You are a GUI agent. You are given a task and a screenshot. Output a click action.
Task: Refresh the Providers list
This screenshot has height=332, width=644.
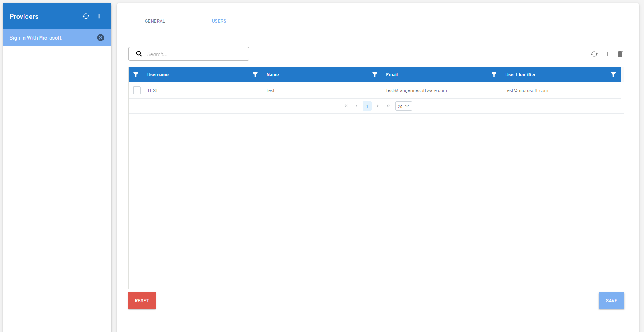click(86, 16)
